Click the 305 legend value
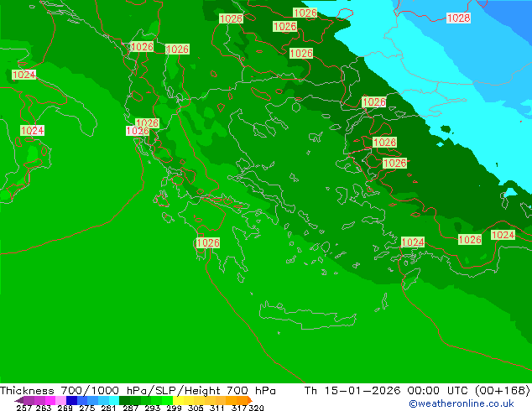Viewport: 532px width, 411px height. [196, 408]
